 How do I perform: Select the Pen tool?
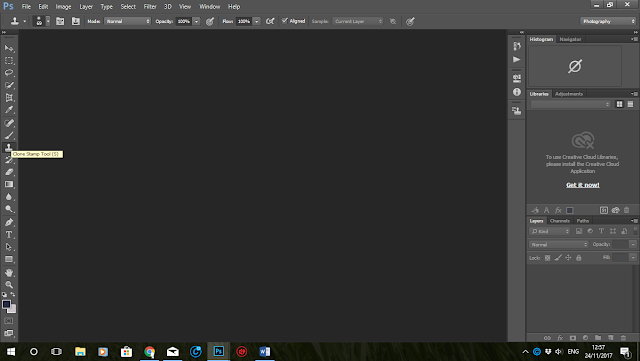9,222
